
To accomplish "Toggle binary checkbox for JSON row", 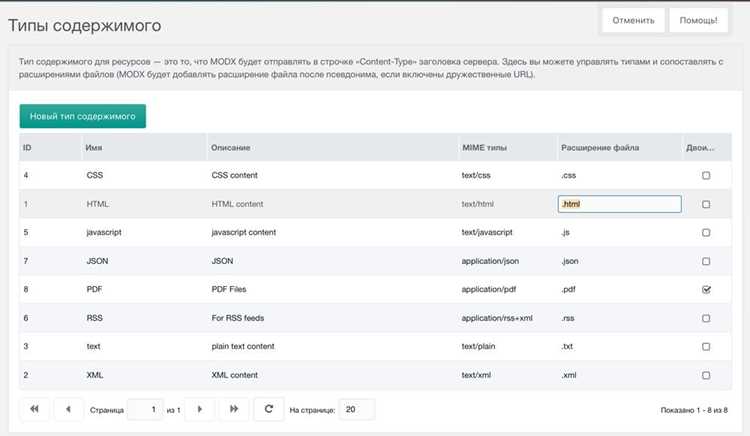I will coord(706,261).
